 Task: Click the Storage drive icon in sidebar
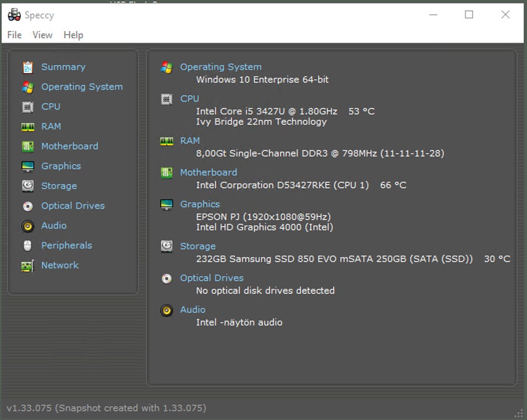(x=27, y=186)
